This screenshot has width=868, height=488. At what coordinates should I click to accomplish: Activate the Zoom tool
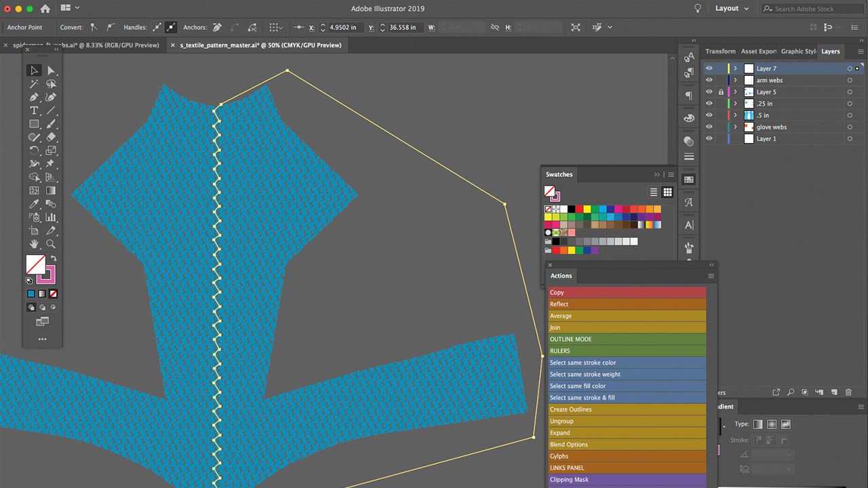tap(51, 244)
